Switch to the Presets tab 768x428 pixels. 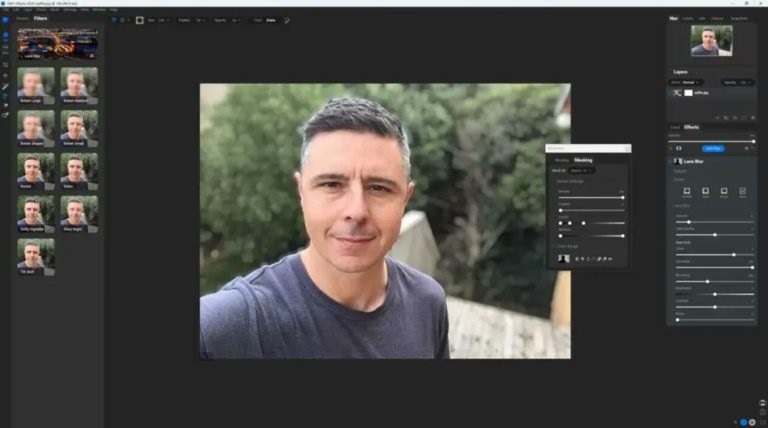click(x=22, y=19)
